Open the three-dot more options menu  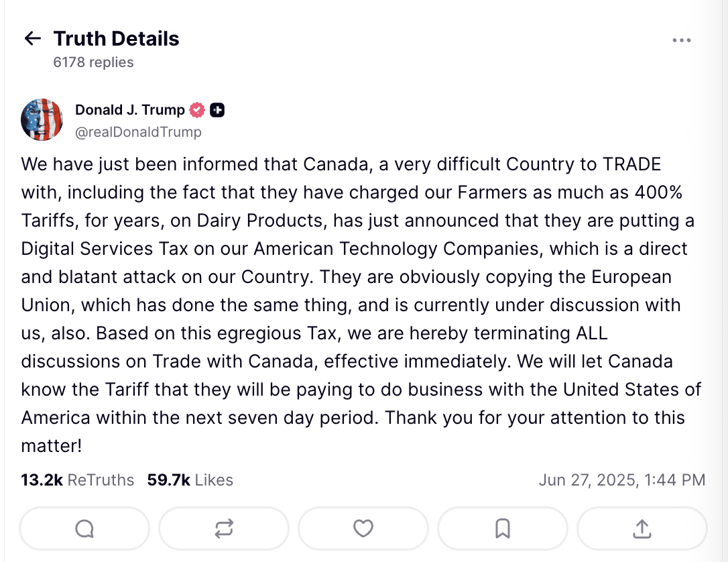pyautogui.click(x=681, y=40)
